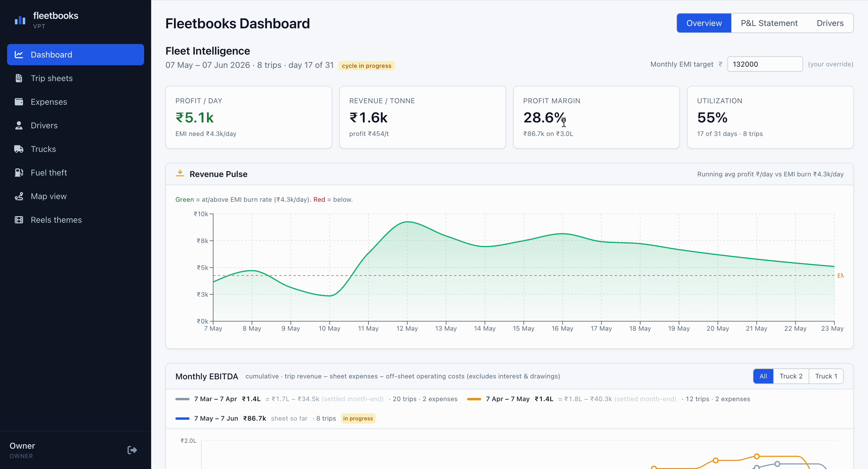Screen dimensions: 868x469
Task: Switch to the P&L Statement tab
Action: click(x=769, y=23)
